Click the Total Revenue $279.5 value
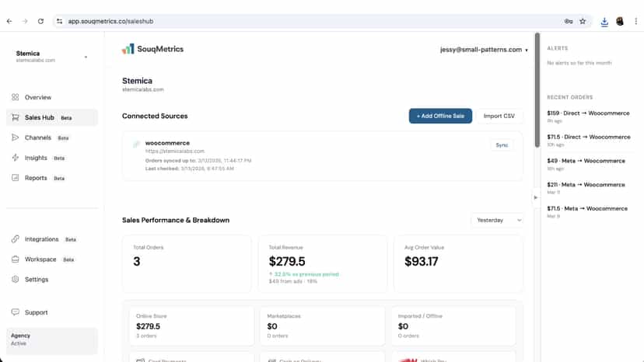 (x=287, y=262)
